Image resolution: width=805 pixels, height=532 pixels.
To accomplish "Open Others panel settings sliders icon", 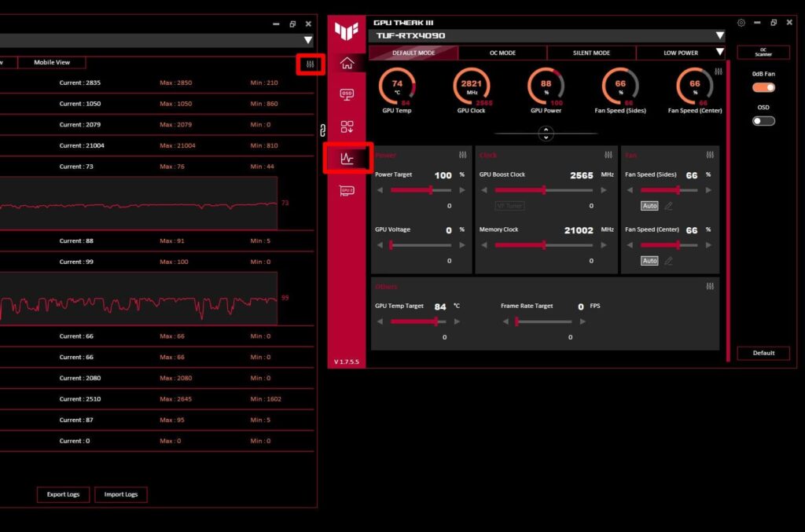I will pos(710,286).
